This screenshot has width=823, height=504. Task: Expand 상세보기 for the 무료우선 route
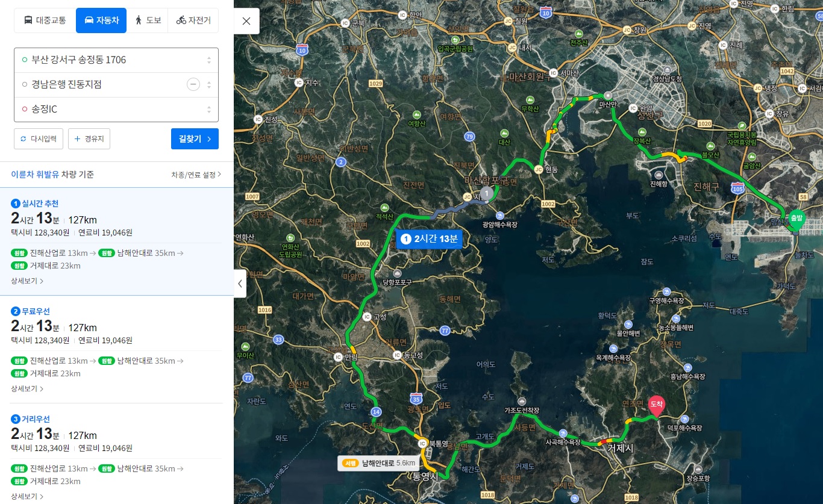coord(27,388)
